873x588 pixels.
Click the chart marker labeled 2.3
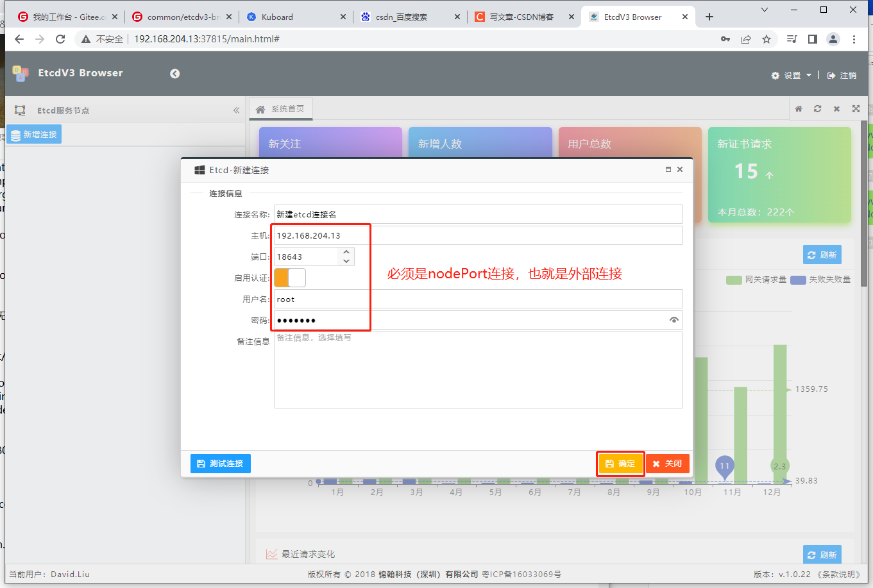tap(779, 466)
